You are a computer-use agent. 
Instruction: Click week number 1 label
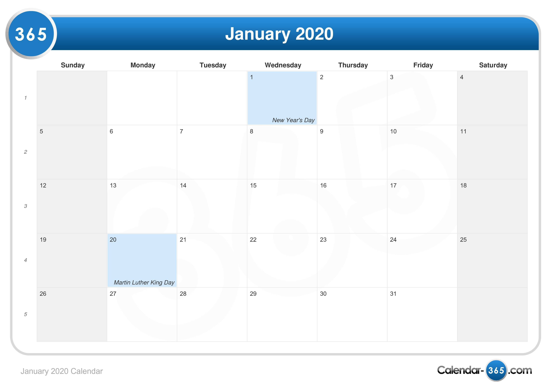25,98
